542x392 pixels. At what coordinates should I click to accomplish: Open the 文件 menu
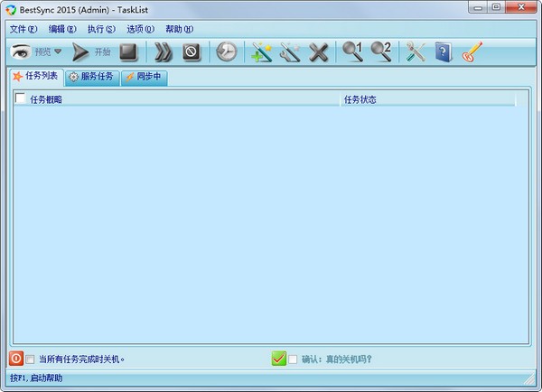point(23,29)
